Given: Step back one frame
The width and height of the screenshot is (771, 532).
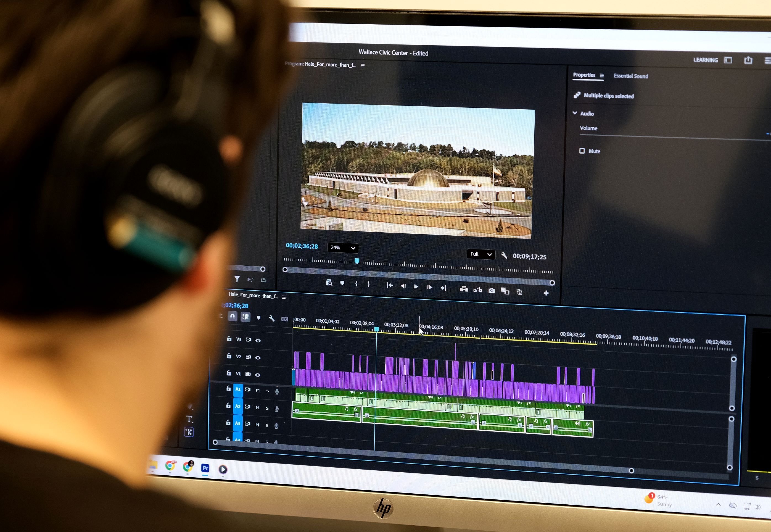Looking at the screenshot, I should 403,286.
